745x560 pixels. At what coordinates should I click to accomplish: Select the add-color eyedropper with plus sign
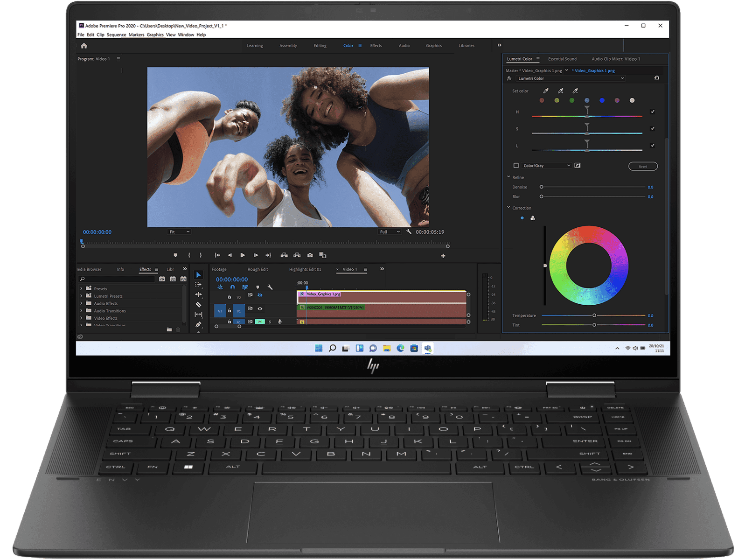click(561, 91)
